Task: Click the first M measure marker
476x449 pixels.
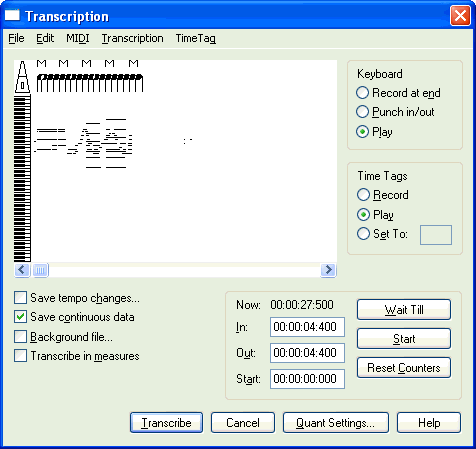Action: tap(41, 63)
